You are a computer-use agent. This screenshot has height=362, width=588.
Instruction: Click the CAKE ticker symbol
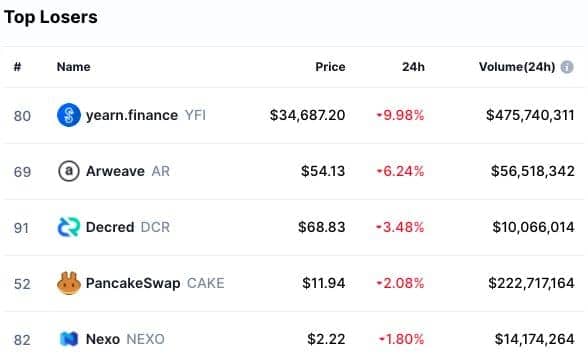206,283
